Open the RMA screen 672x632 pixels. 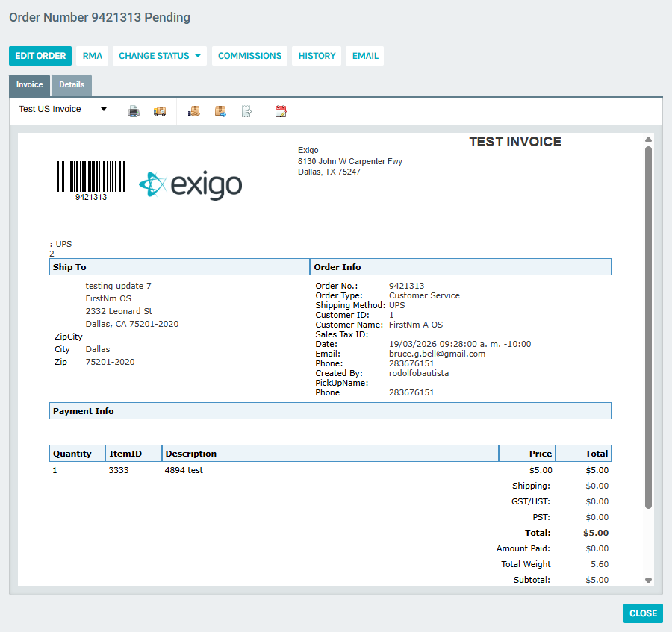[x=92, y=55]
